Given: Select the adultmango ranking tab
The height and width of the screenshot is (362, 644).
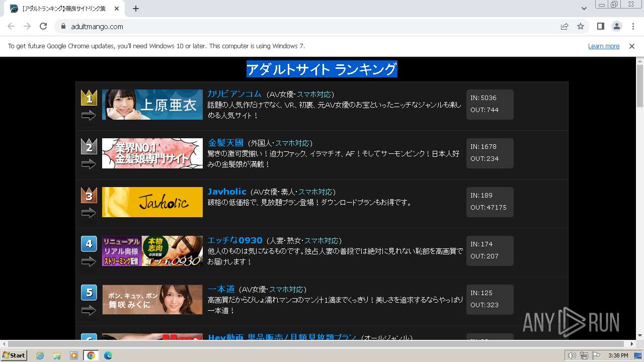Looking at the screenshot, I should tap(64, 9).
